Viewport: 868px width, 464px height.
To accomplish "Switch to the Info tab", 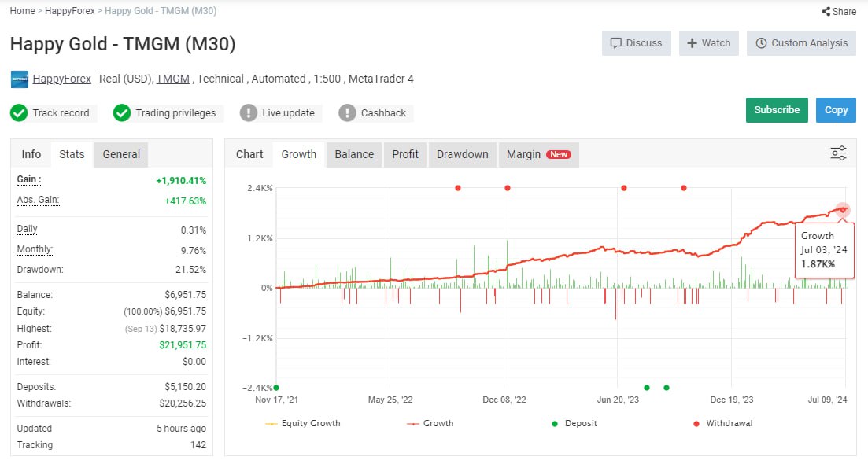I will coord(31,154).
